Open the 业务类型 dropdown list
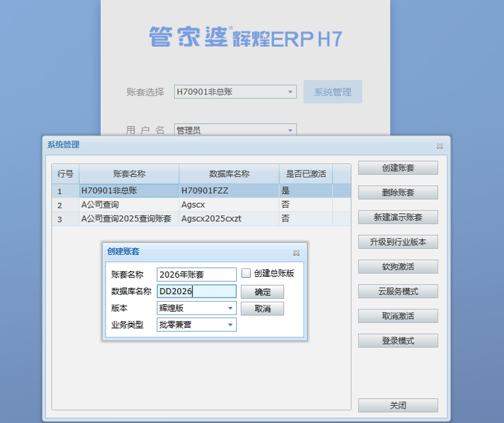This screenshot has height=423, width=504. point(230,325)
